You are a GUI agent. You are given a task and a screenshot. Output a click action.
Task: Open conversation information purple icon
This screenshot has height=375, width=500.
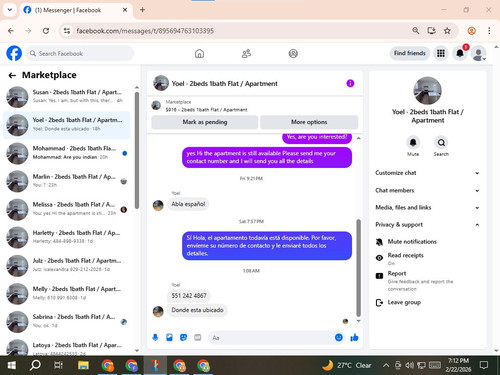click(350, 83)
